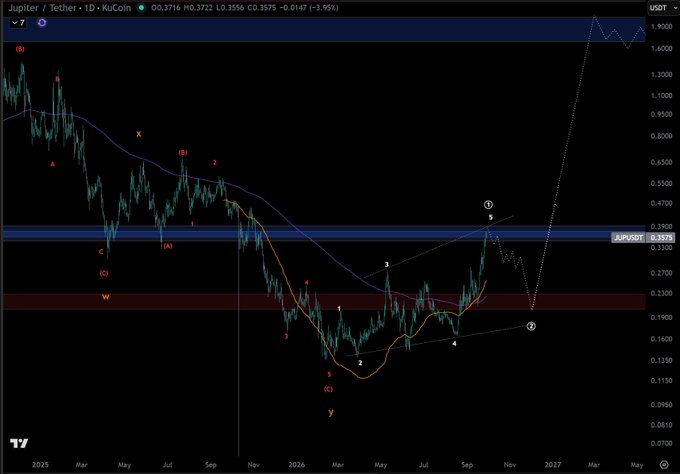680x474 pixels.
Task: Click the 0.2300 price axis label
Action: click(x=661, y=294)
